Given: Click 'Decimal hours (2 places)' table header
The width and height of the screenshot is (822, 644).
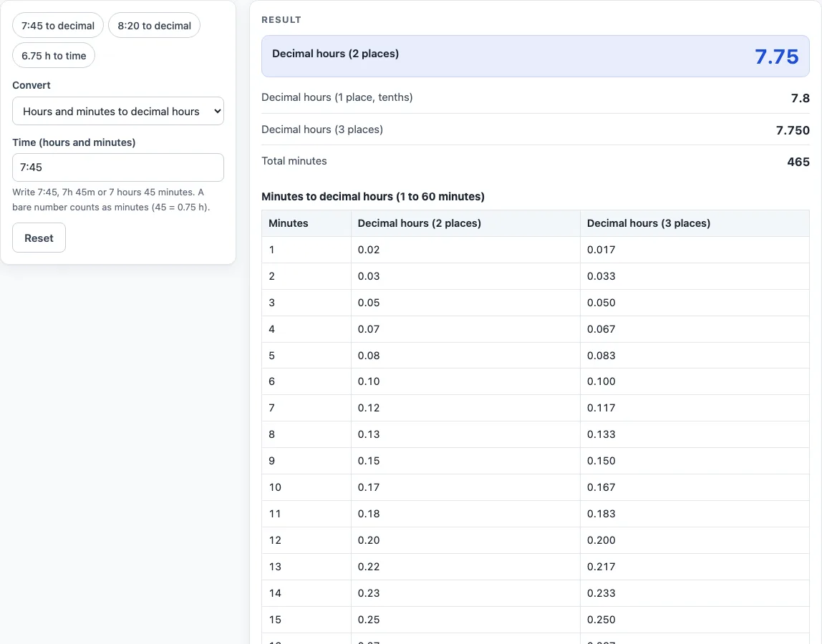Looking at the screenshot, I should pos(465,223).
